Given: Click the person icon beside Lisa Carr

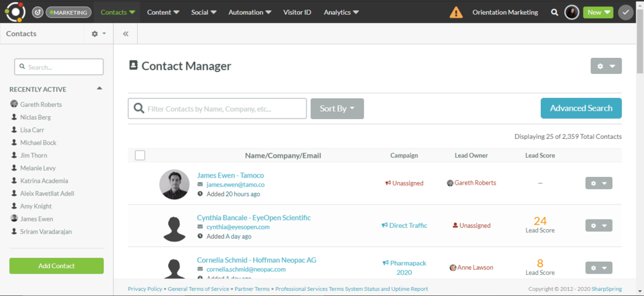Looking at the screenshot, I should (x=14, y=130).
